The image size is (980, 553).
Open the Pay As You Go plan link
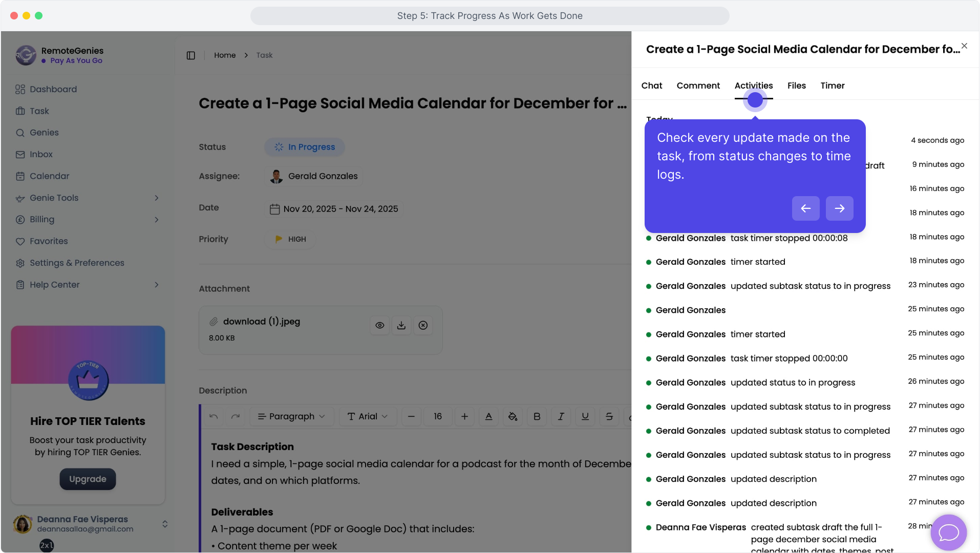point(76,60)
